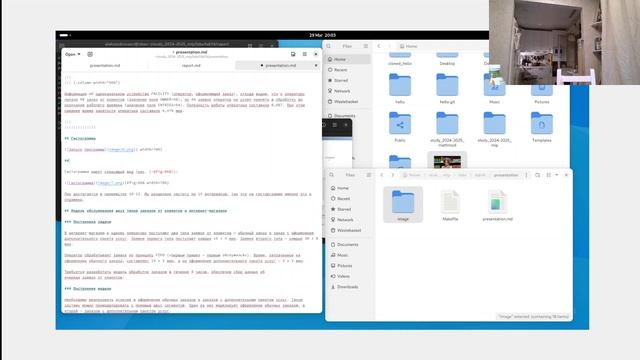Select the hello-git folder
Viewport: 640px width, 360px height.
447,89
